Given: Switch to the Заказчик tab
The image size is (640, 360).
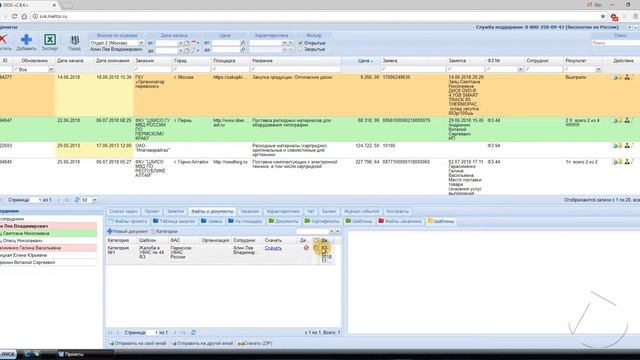Looking at the screenshot, I should [250, 211].
